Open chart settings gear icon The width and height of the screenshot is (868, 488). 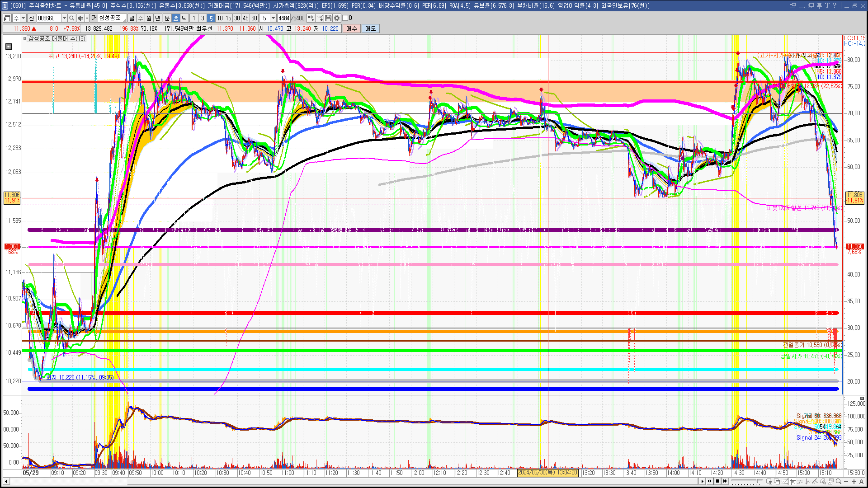pyautogui.click(x=337, y=18)
